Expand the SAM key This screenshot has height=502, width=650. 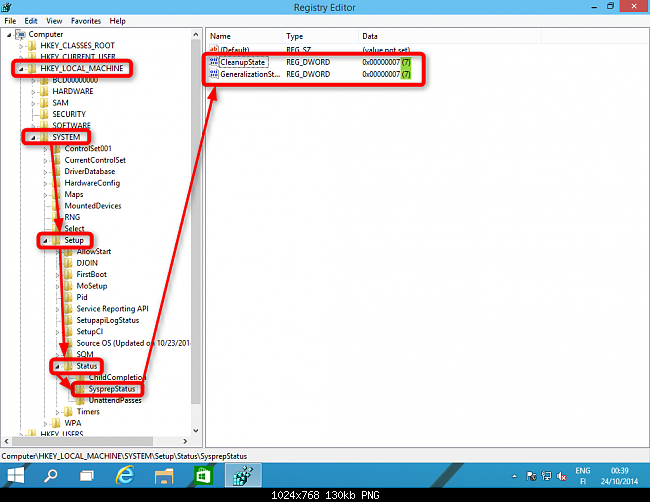pyautogui.click(x=33, y=103)
